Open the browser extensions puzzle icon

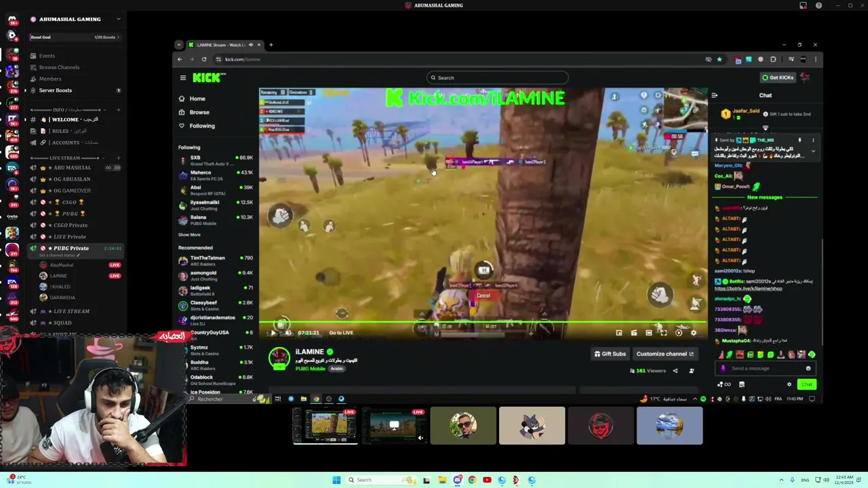point(772,59)
